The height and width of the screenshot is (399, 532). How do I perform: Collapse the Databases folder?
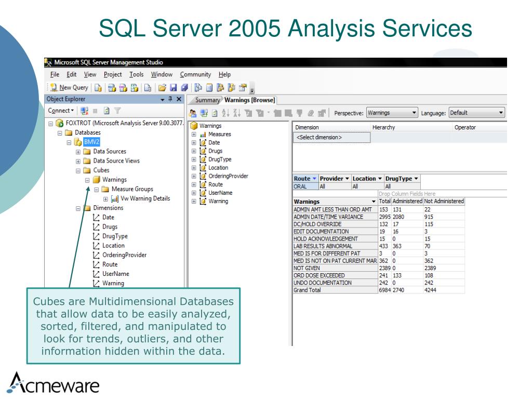[60, 132]
